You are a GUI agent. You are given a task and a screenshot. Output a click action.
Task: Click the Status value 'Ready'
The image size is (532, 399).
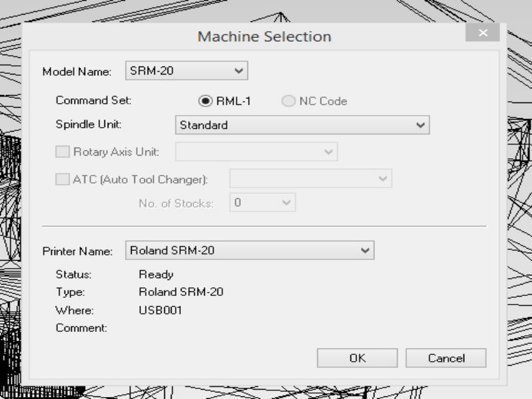[156, 275]
